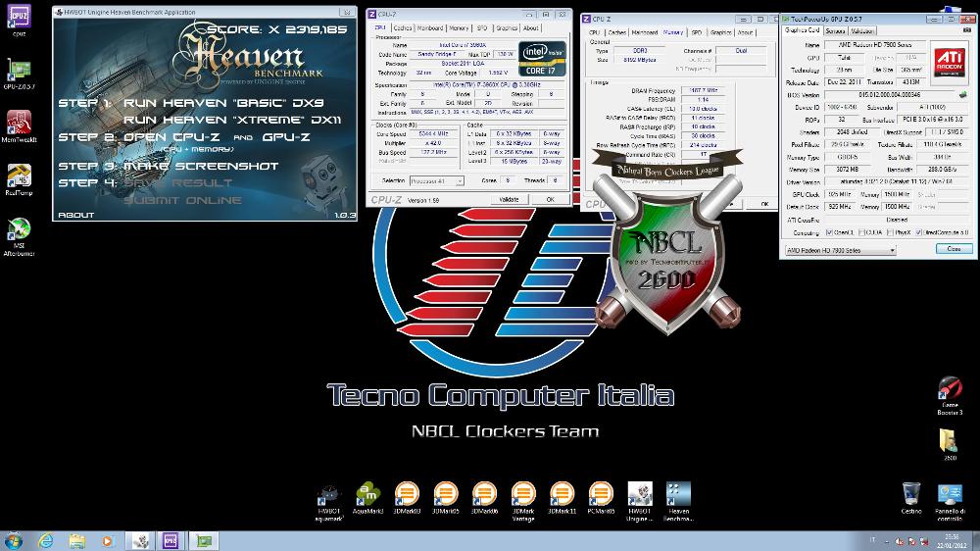Open the RealTemp desktop icon
This screenshot has height=551, width=980.
(19, 179)
